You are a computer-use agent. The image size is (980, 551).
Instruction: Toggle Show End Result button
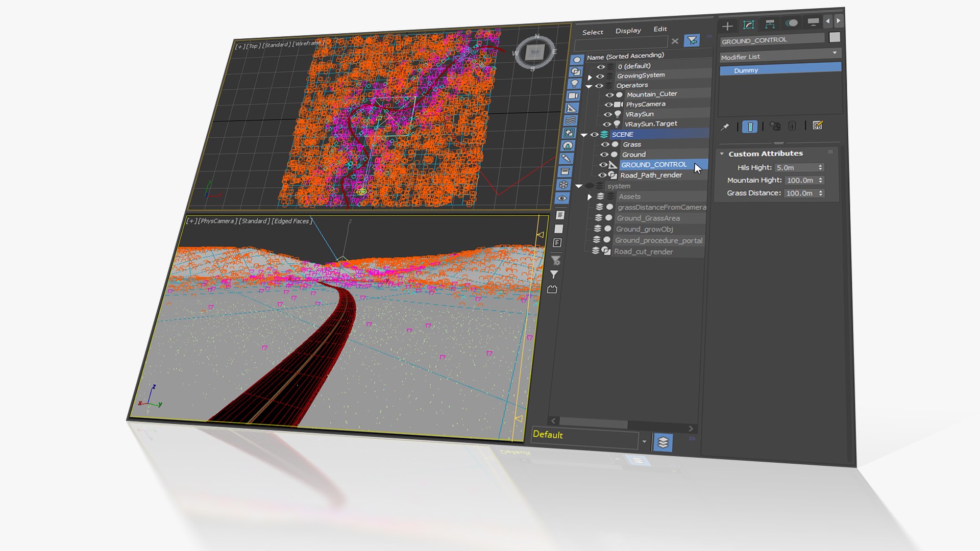click(x=750, y=127)
